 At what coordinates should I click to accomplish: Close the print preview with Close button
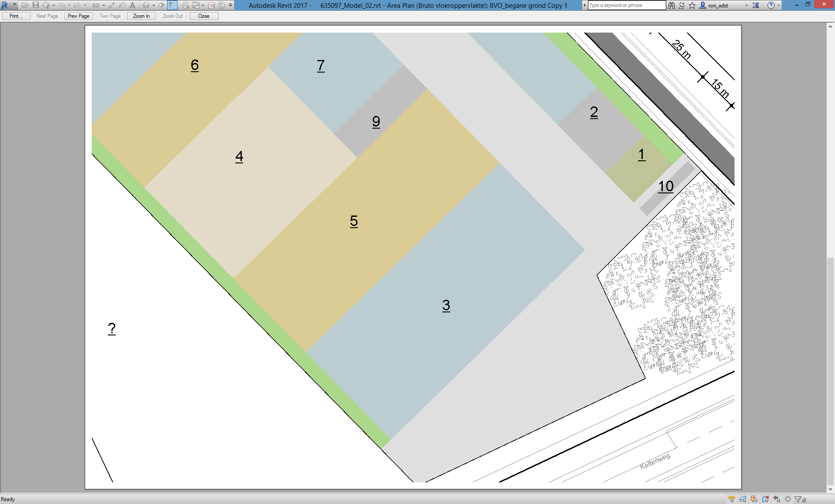[x=204, y=16]
